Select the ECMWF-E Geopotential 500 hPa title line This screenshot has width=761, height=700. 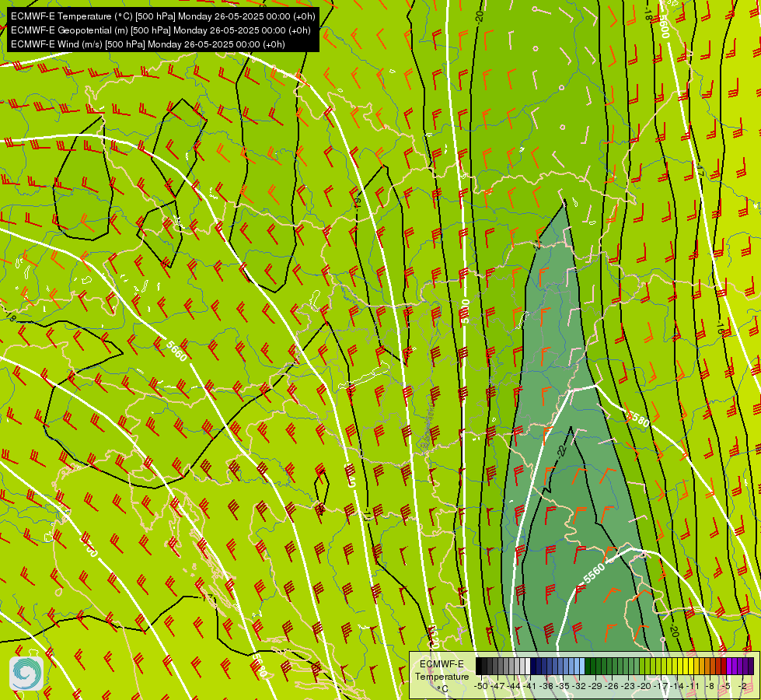161,30
